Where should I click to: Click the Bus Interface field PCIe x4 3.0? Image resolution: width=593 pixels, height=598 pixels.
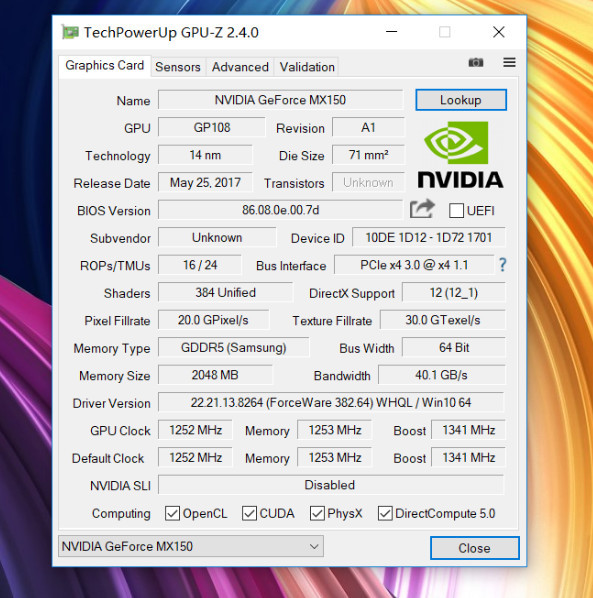tap(414, 265)
